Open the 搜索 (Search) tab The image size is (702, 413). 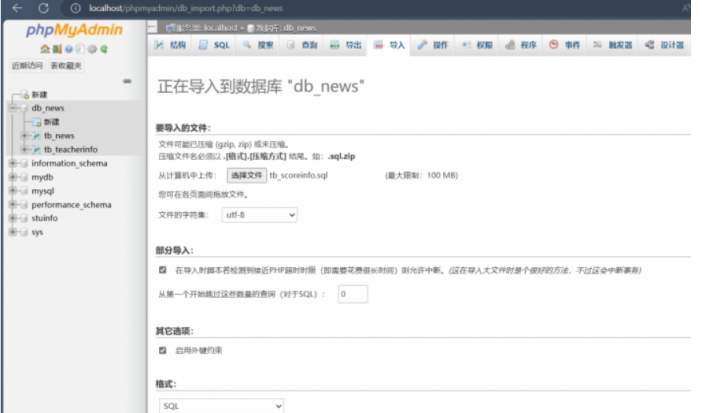tap(258, 45)
